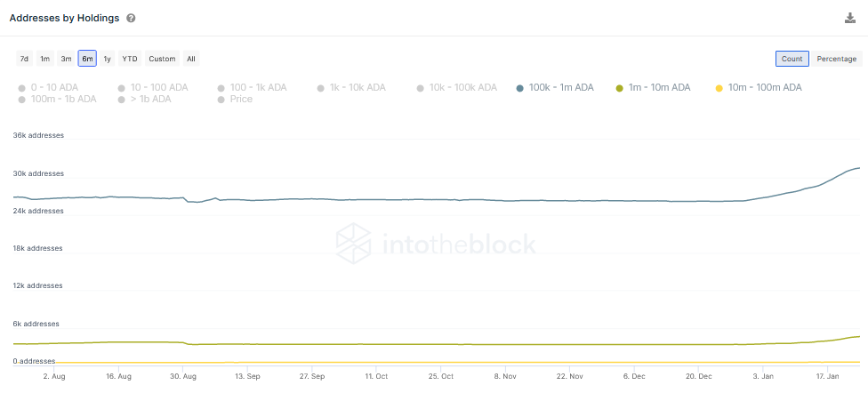Show All time range data

tap(190, 59)
